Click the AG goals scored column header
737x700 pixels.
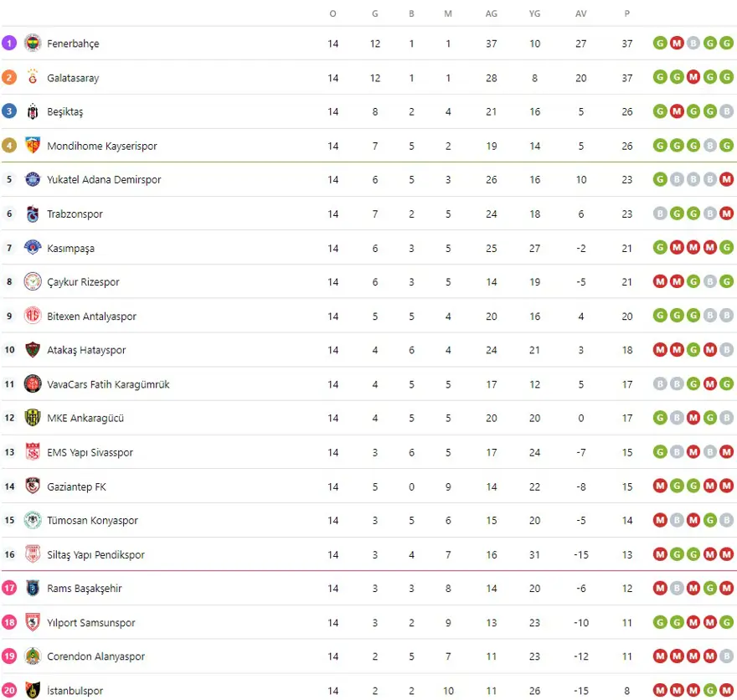click(x=491, y=13)
